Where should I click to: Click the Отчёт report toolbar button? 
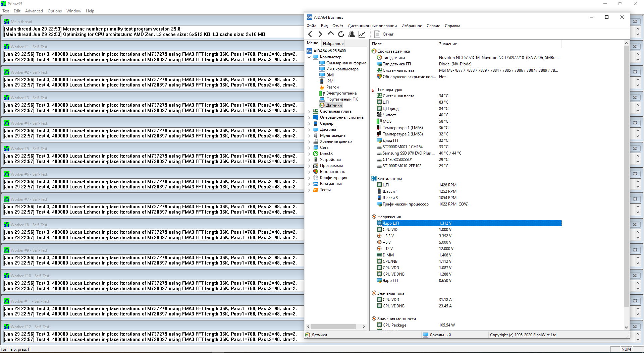(x=384, y=34)
